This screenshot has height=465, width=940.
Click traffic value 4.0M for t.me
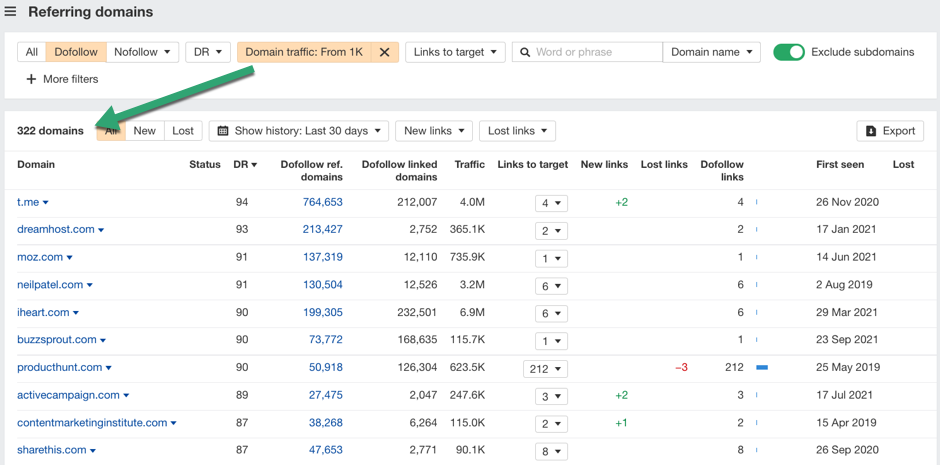tap(472, 203)
